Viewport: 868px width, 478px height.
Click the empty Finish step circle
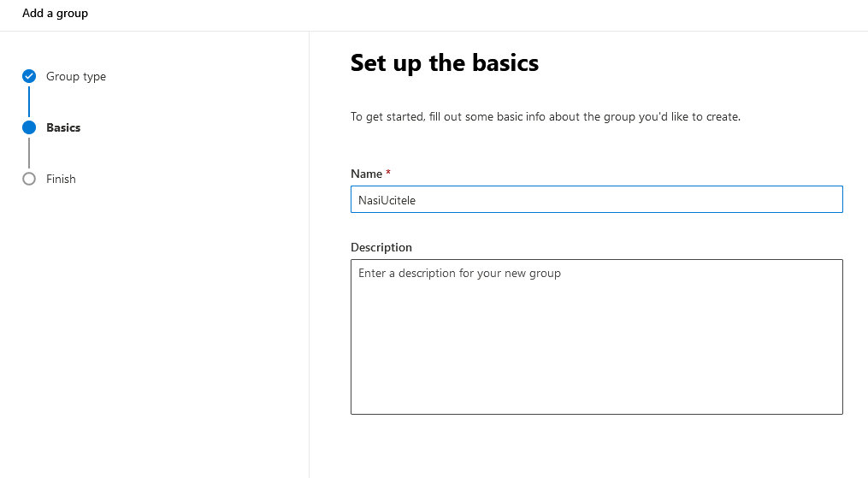tap(29, 179)
